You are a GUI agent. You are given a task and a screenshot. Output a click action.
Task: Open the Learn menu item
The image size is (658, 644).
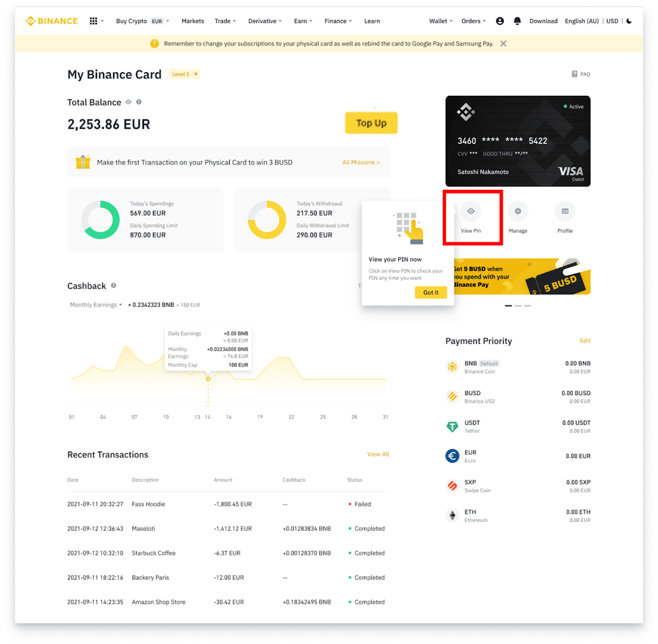coord(372,21)
